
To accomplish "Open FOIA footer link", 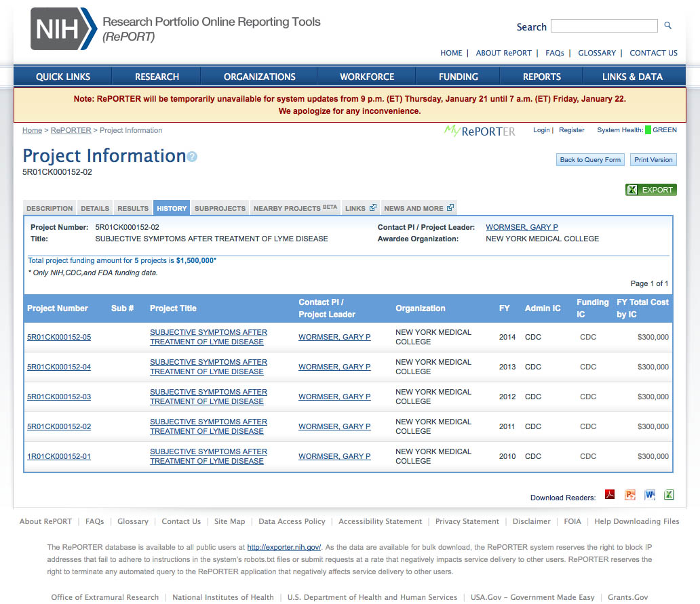I will [x=572, y=521].
